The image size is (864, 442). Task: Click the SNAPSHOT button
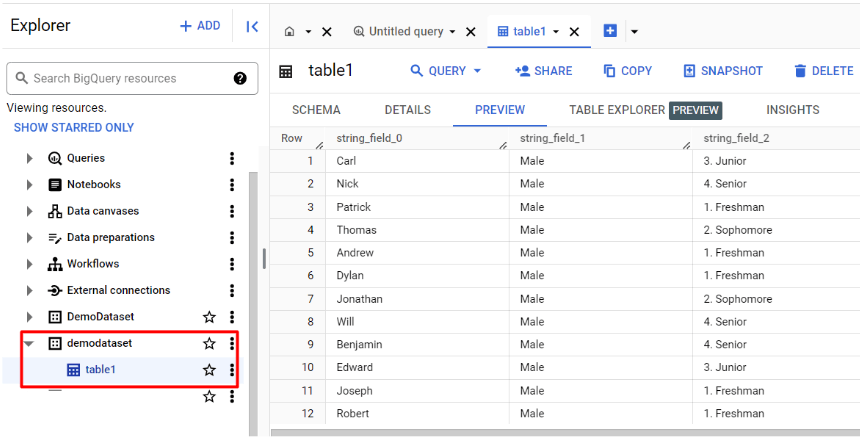pos(723,71)
